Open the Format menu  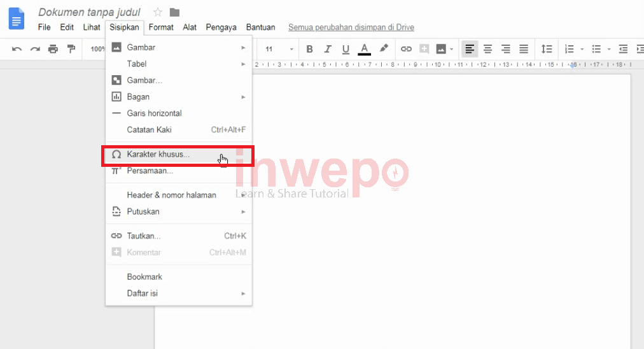click(161, 27)
